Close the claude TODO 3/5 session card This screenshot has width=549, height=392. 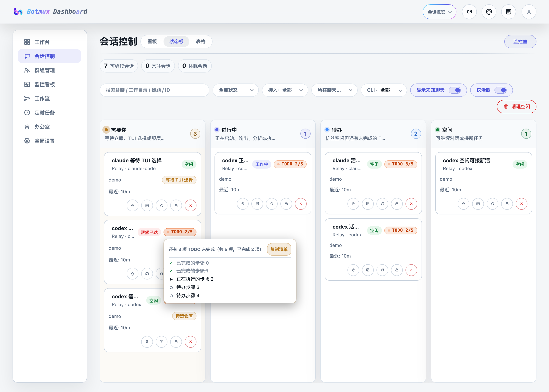click(411, 204)
